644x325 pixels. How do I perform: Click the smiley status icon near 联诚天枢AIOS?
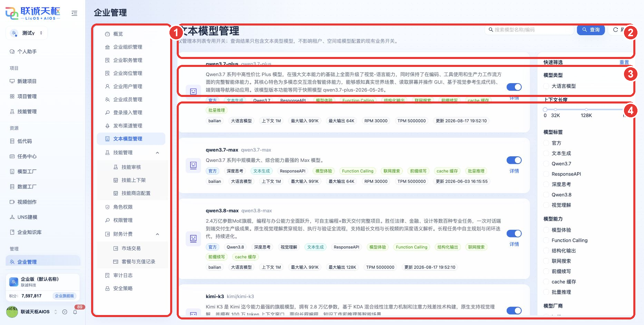click(x=65, y=312)
